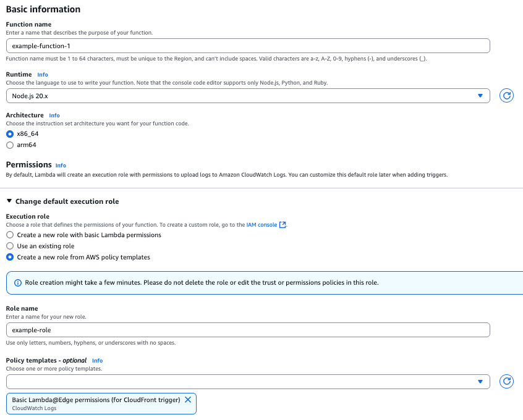
Task: Click the refresh icon beside Policy templates
Action: [506, 382]
